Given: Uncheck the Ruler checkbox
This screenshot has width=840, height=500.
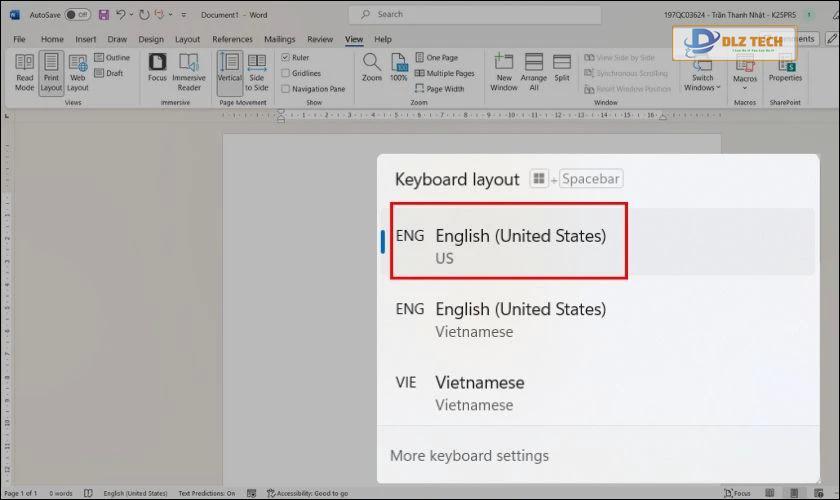Looking at the screenshot, I should pyautogui.click(x=286, y=57).
